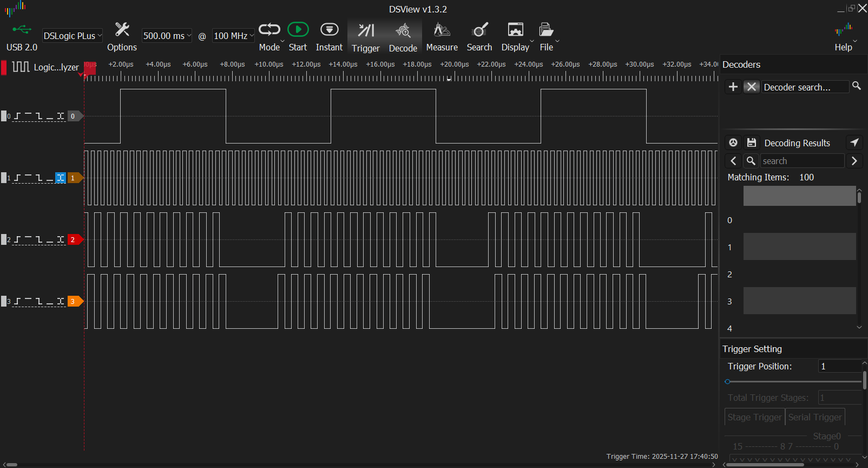Open the 100 MHz sample rate dropdown
Image resolution: width=868 pixels, height=468 pixels.
coord(233,36)
